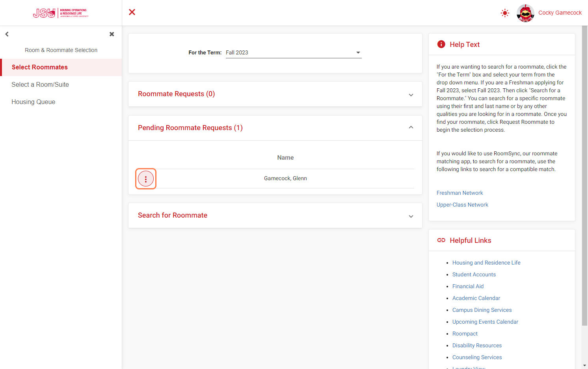Toggle the sun light/dark theme icon
Screen dimensions: 588x369
point(505,13)
